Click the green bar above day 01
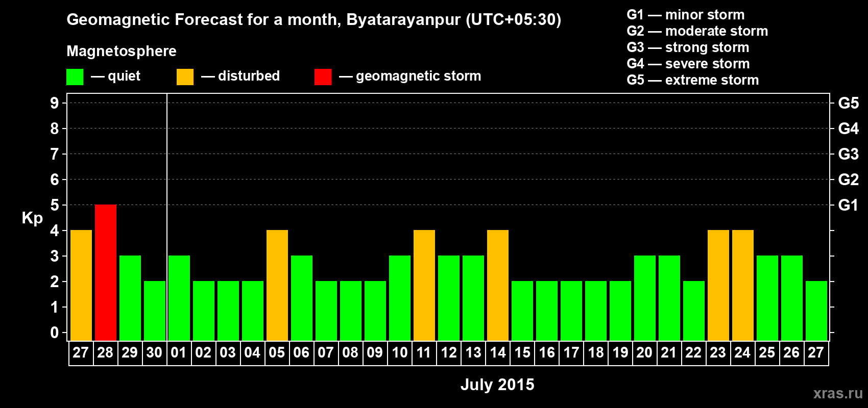The width and height of the screenshot is (868, 408). click(179, 298)
